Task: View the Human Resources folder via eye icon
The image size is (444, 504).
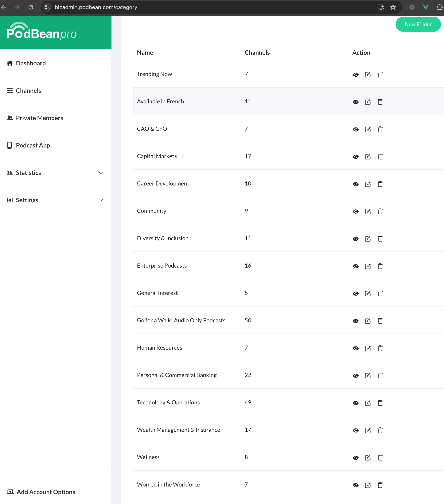Action: tap(355, 348)
